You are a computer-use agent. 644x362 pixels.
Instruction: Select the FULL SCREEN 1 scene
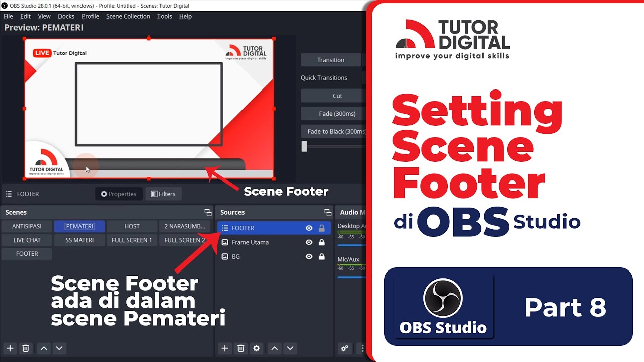point(132,240)
